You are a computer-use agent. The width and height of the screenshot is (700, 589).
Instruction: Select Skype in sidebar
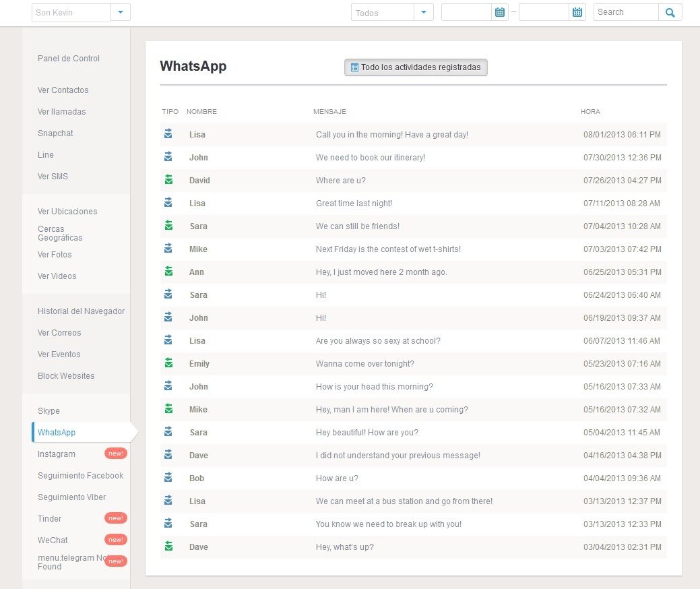49,411
